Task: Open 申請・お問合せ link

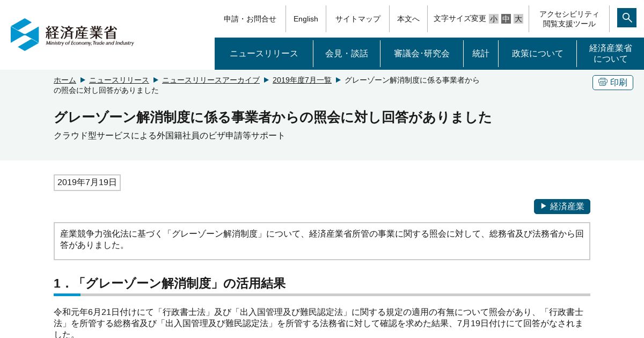Action: click(x=250, y=19)
